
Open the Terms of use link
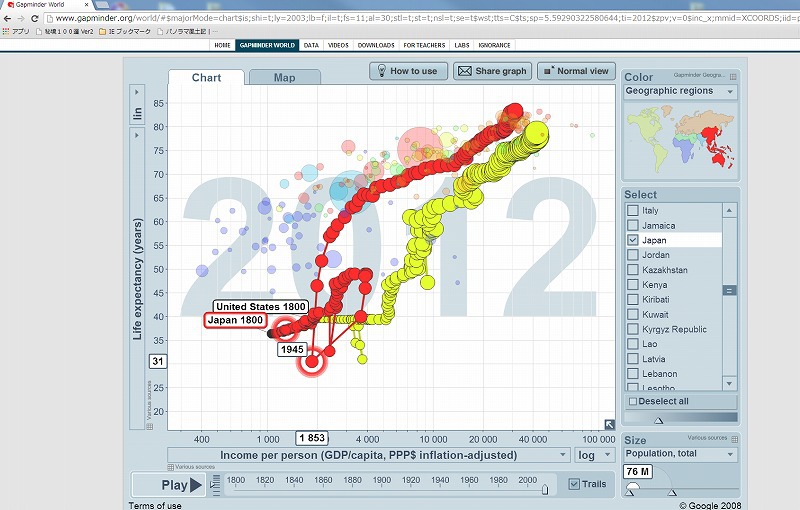point(155,505)
